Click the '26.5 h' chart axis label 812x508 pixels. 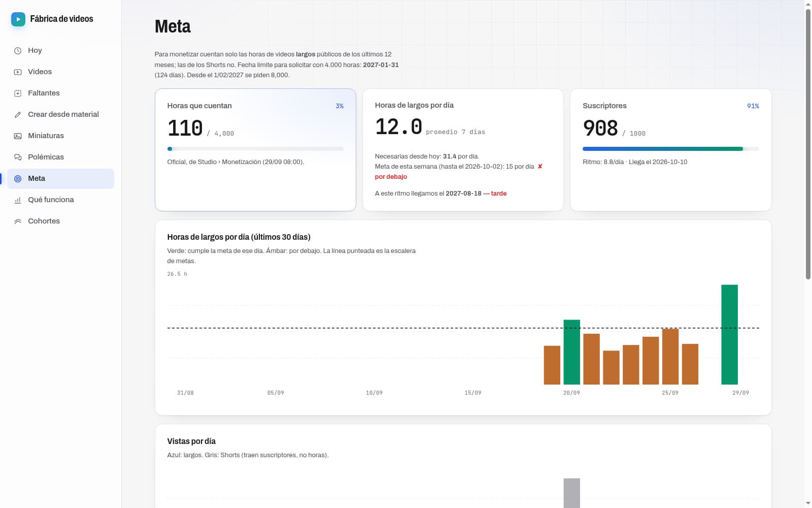(x=177, y=274)
